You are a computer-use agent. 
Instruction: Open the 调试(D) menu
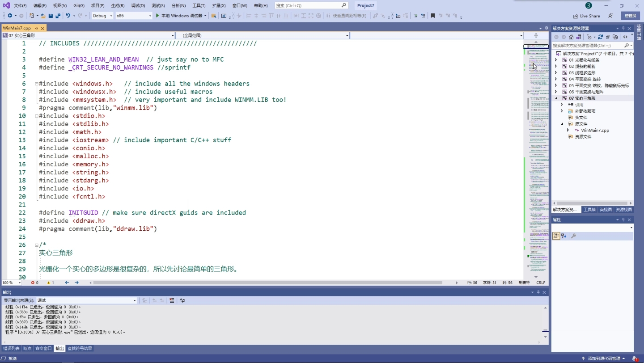pyautogui.click(x=138, y=6)
